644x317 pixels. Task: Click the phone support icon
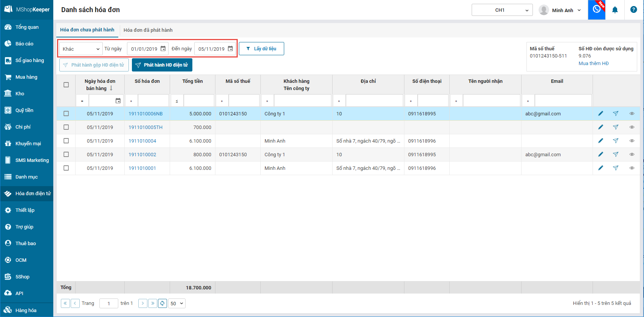point(597,9)
